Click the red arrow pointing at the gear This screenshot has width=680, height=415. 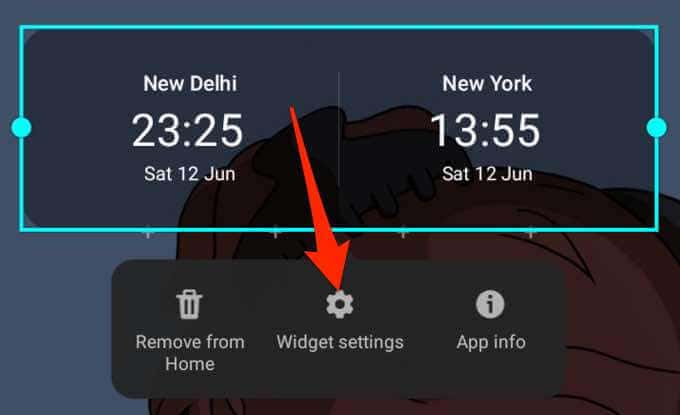[319, 195]
